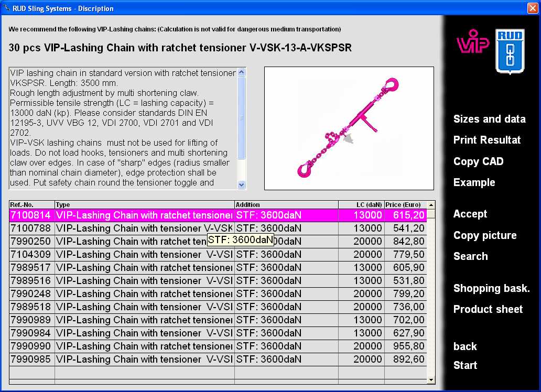Select row with Ref.-No. 7100788
Screen dimensions: 541x392
(218, 228)
